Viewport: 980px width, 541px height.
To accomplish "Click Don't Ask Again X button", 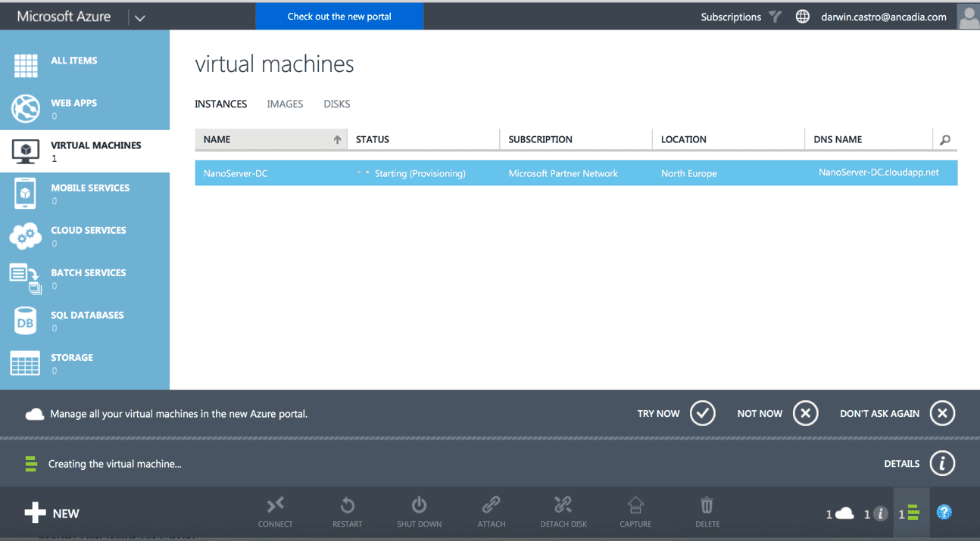I will click(x=942, y=413).
